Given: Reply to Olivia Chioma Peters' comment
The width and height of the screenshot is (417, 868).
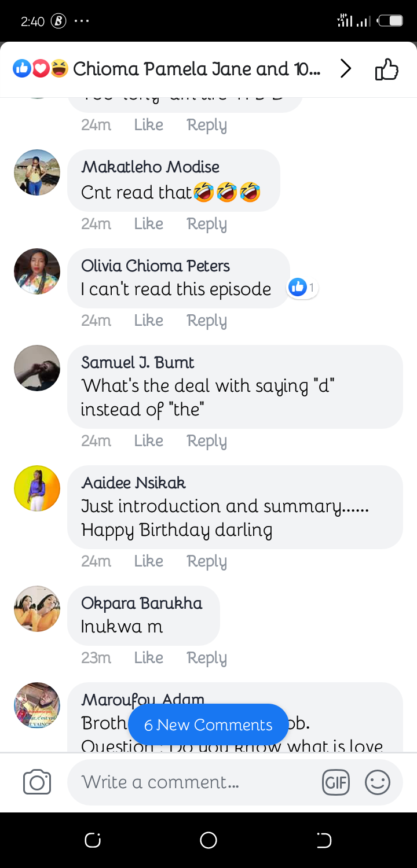Looking at the screenshot, I should coord(206,321).
